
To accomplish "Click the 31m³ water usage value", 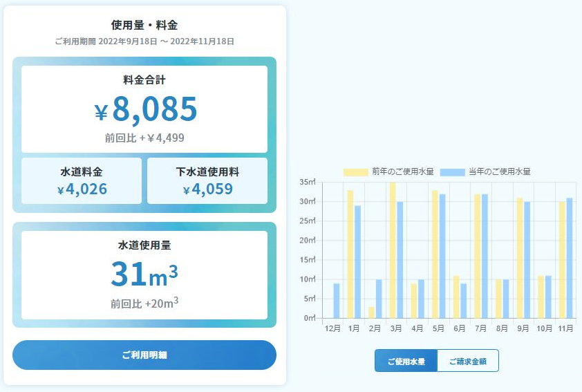I will click(x=144, y=274).
